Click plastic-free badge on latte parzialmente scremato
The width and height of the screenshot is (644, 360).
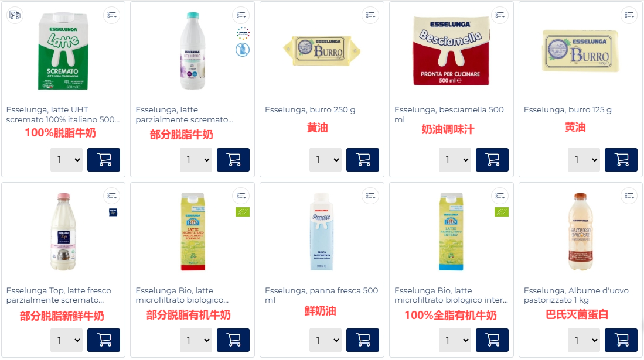pyautogui.click(x=243, y=50)
